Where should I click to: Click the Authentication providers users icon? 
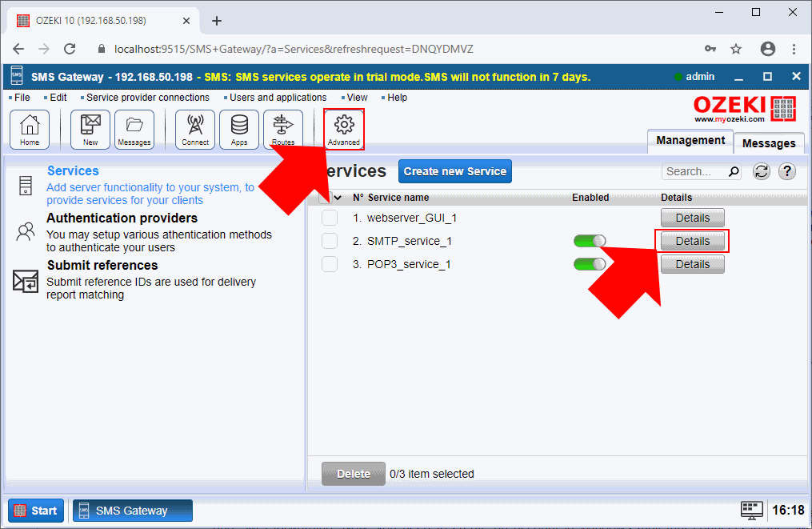(x=26, y=231)
